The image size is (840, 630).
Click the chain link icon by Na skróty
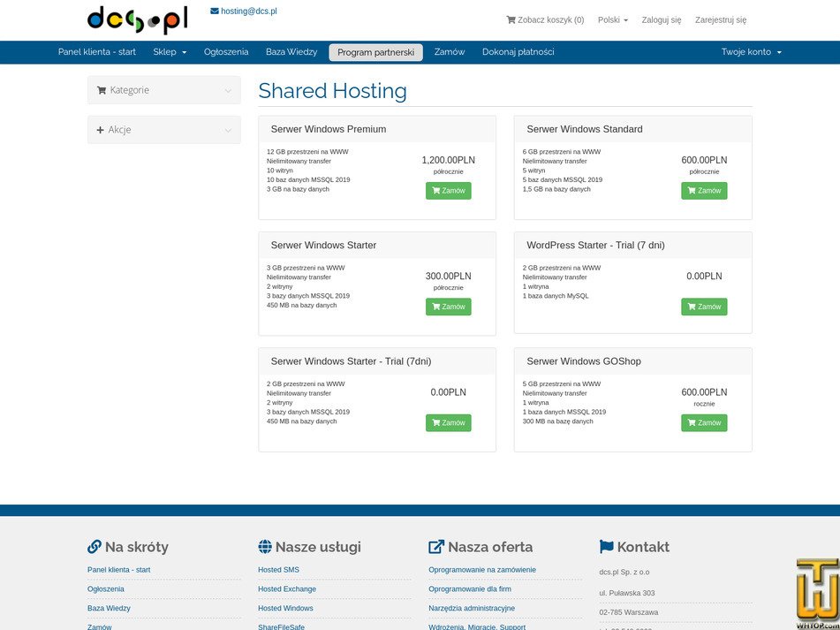coord(95,546)
